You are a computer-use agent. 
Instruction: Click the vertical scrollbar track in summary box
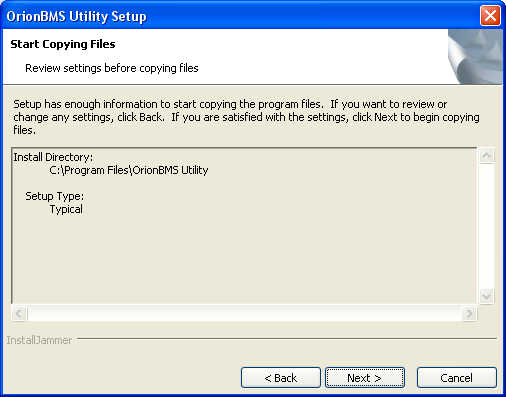coord(486,226)
